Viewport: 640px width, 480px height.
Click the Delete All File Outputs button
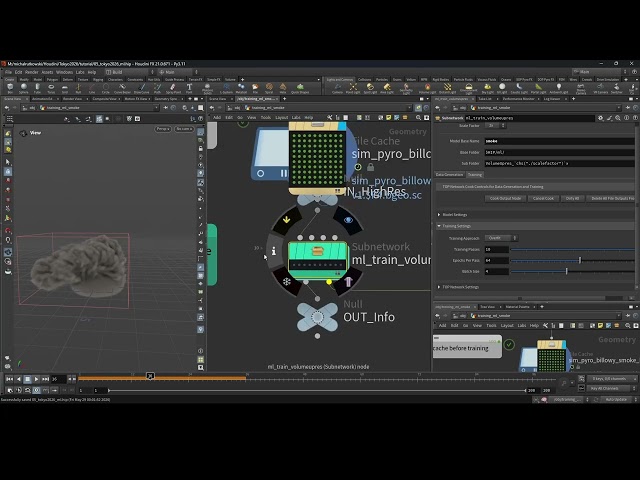click(611, 198)
